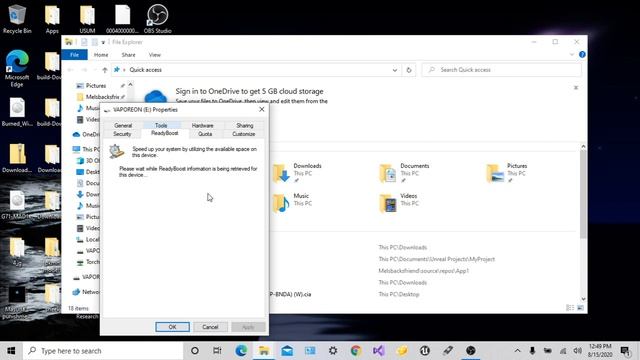This screenshot has width=640, height=360.
Task: Click Cancel in VAPOREON Properties dialog
Action: tap(210, 327)
